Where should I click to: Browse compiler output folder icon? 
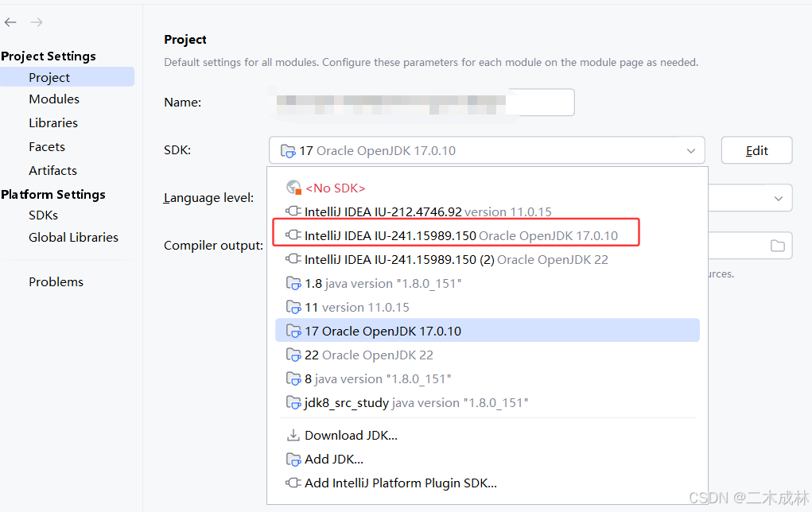(x=777, y=246)
